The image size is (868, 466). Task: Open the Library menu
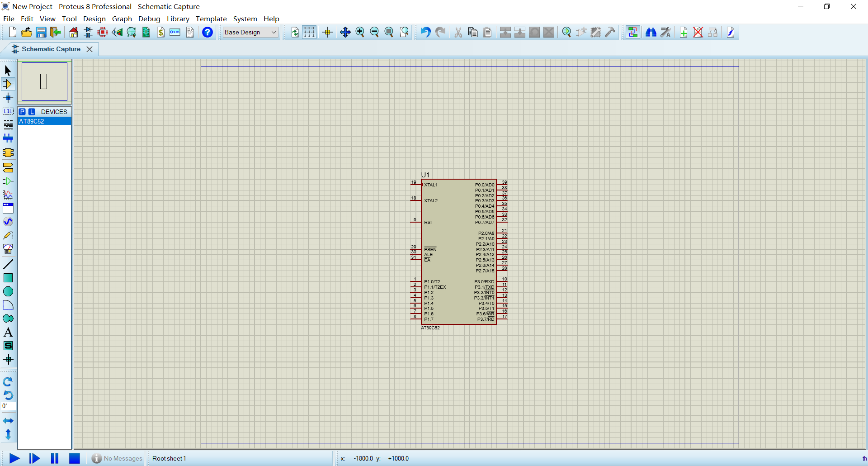(x=178, y=19)
